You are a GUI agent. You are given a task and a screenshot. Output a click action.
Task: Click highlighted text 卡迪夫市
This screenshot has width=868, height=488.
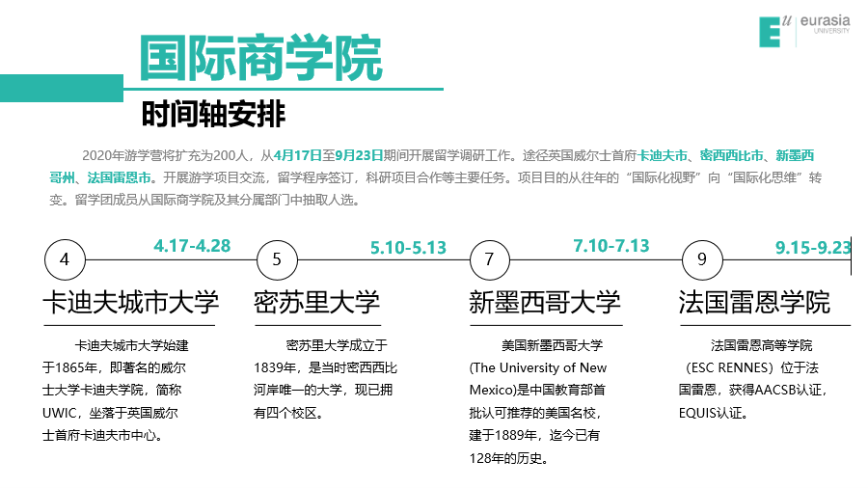coord(663,155)
